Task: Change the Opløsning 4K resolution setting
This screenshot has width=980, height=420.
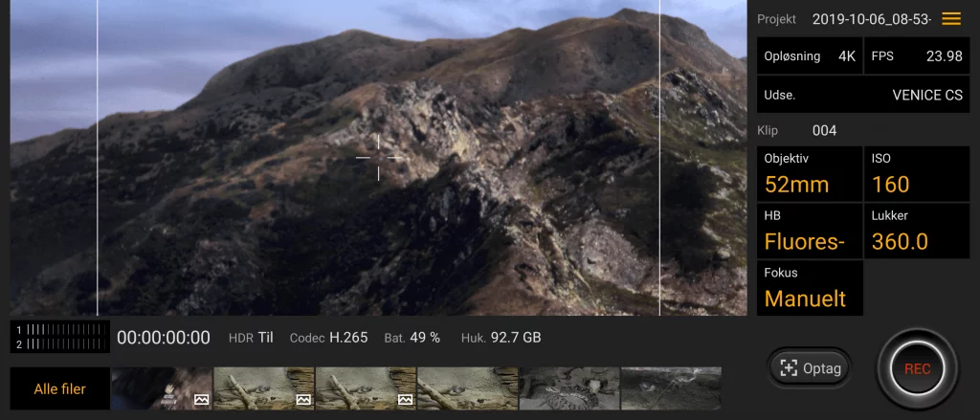Action: pyautogui.click(x=810, y=56)
